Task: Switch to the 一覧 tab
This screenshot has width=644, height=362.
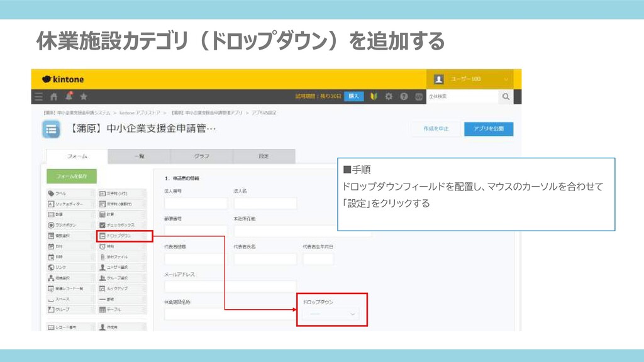Action: (139, 156)
